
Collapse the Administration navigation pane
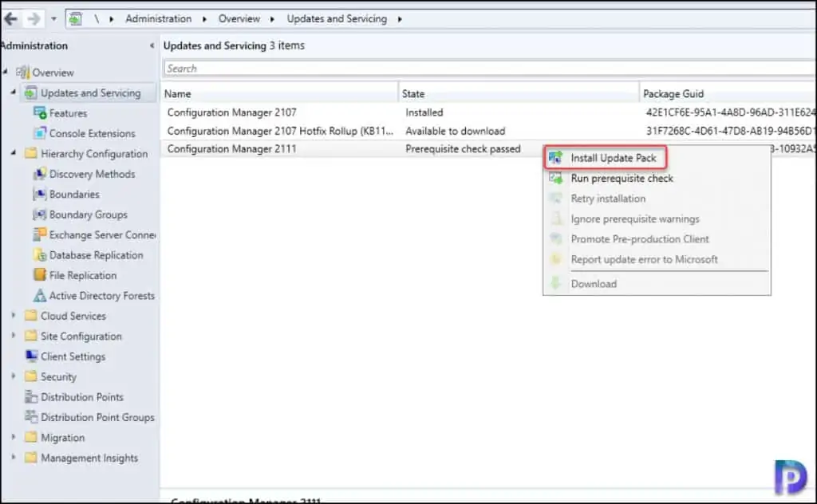pos(152,45)
